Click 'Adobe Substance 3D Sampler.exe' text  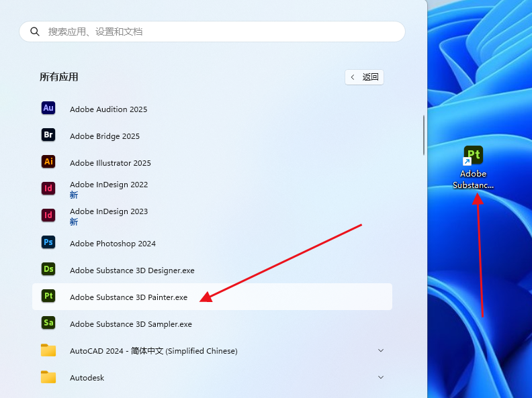click(x=131, y=324)
